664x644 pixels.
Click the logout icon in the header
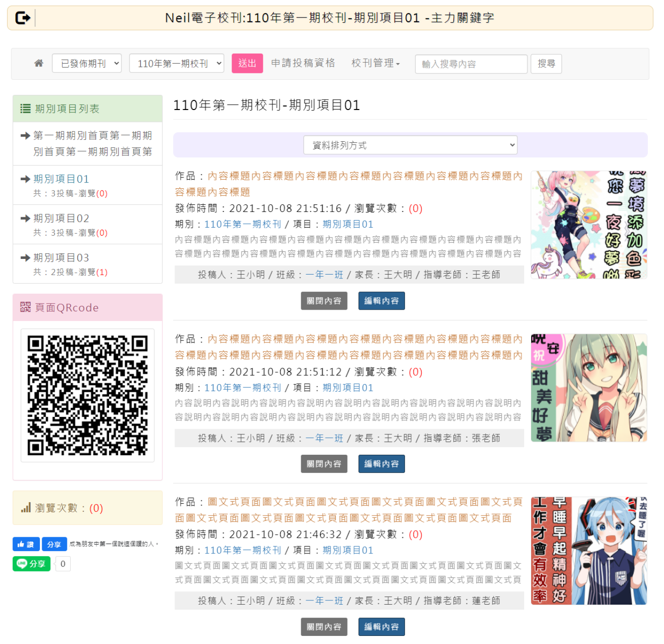pyautogui.click(x=22, y=18)
